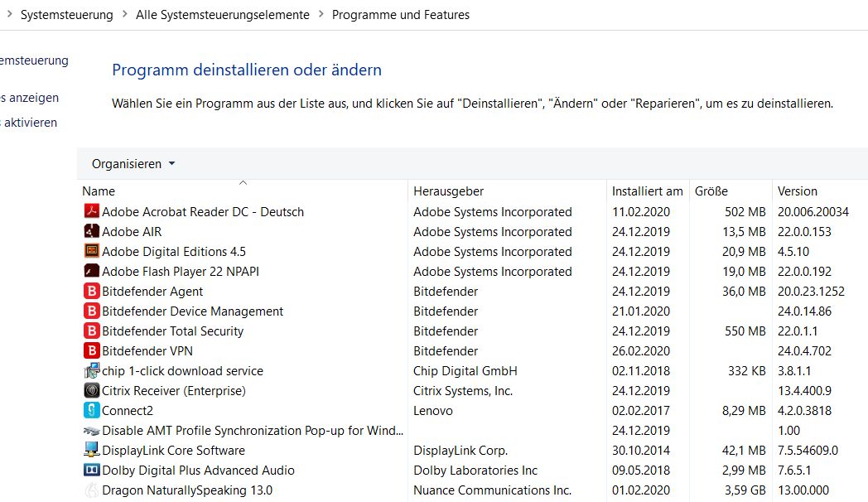Click publisher Nuance Communications Inc.
Screen dimensions: 868x502
click(493, 491)
